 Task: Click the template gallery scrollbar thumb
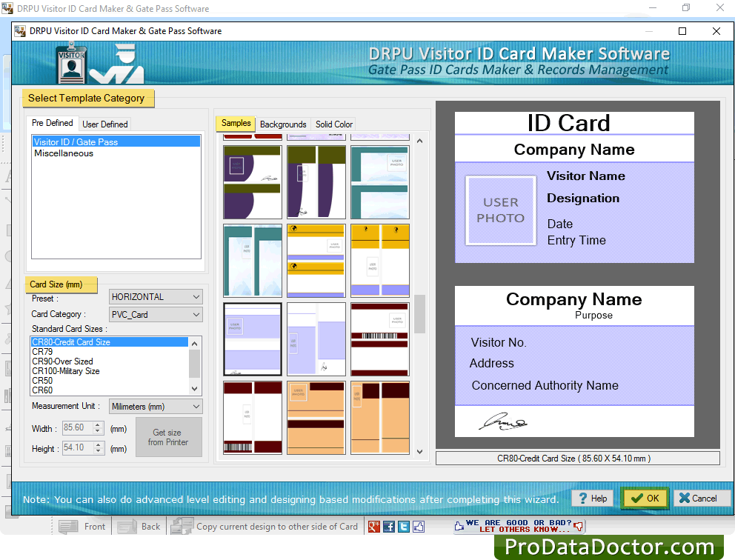click(420, 314)
